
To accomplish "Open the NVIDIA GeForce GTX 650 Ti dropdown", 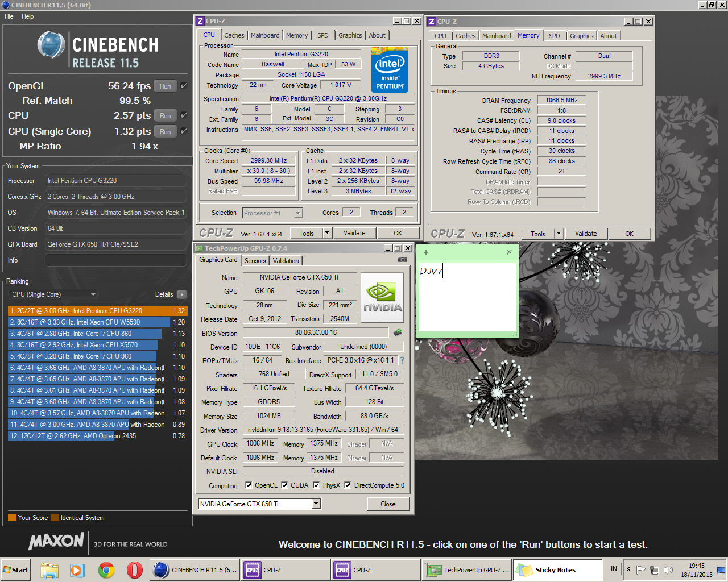I will 259,504.
